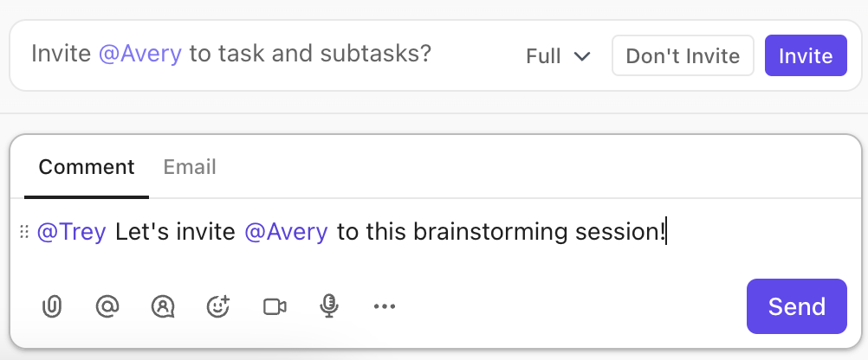Switch to the Email tab

[190, 167]
